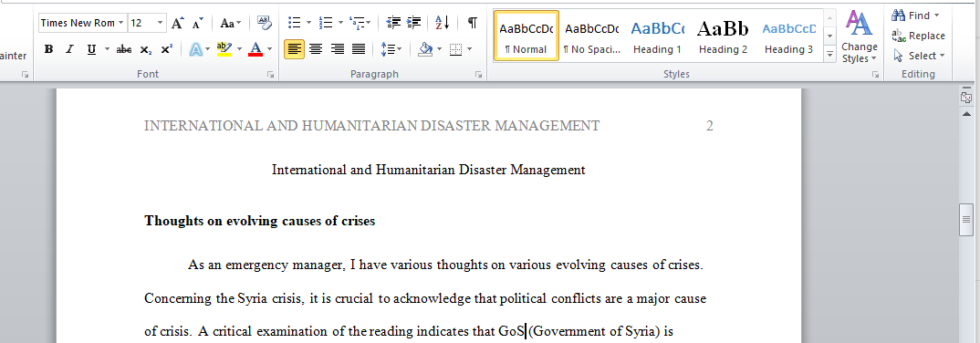Open the Bullets dropdown arrow
Image resolution: width=980 pixels, height=343 pixels.
308,23
